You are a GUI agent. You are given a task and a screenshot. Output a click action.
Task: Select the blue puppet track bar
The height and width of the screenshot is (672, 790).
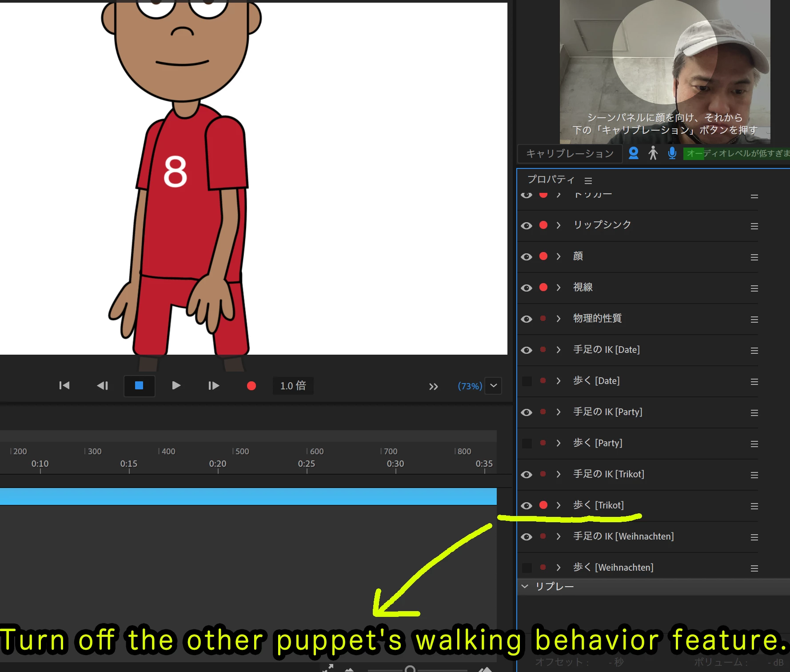[248, 496]
